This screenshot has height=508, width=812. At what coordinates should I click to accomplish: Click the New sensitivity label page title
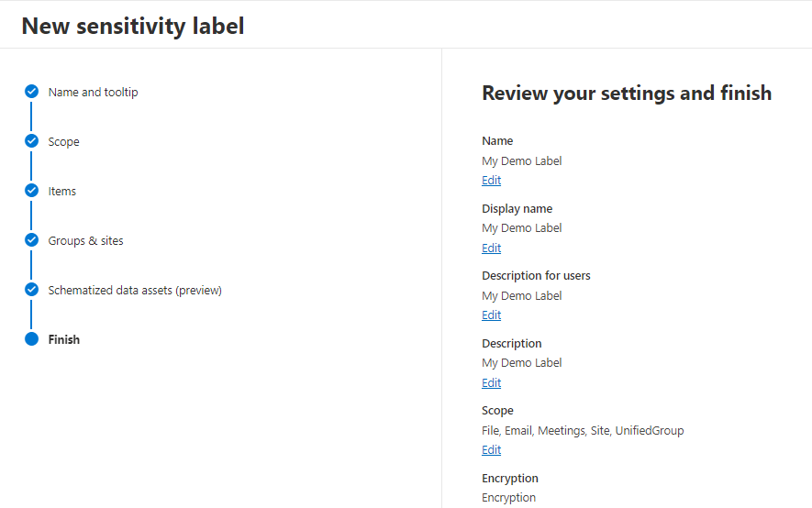point(133,26)
